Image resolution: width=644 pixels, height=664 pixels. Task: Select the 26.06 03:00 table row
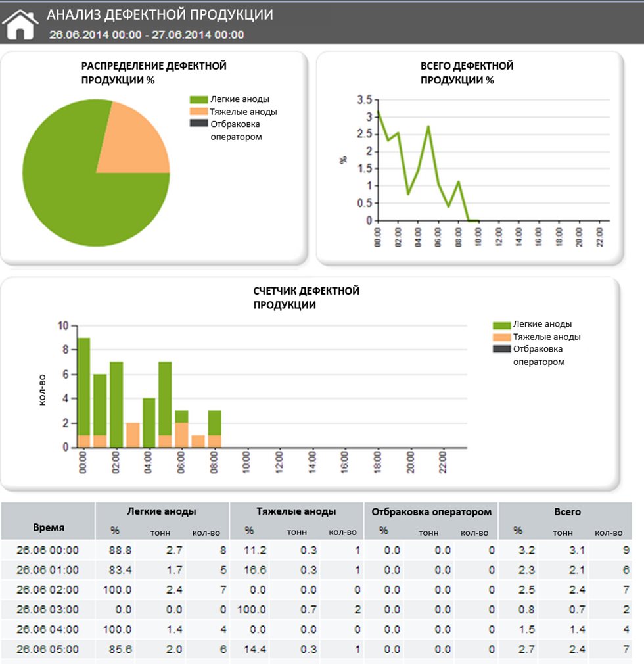[47, 609]
